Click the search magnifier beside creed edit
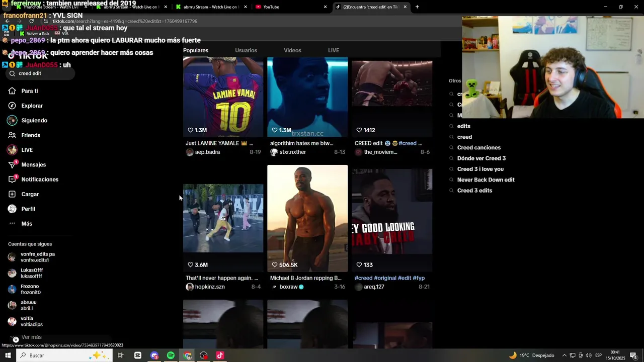 [x=13, y=73]
